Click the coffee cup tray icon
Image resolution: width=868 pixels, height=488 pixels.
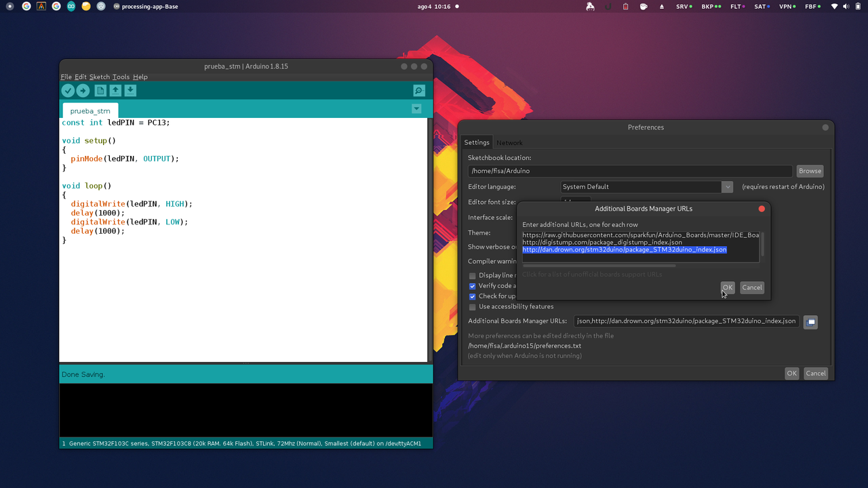(644, 6)
